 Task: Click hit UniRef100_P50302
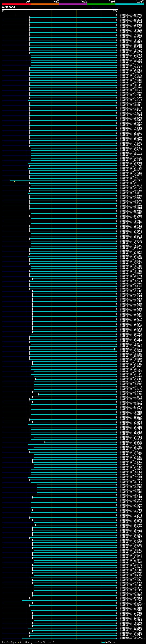pos(131,203)
